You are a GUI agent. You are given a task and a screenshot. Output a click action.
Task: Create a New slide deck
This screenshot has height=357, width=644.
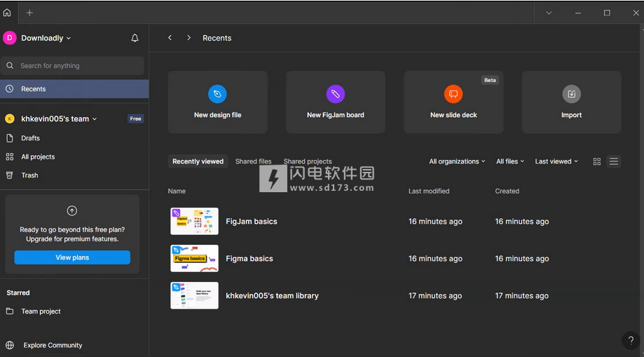tap(453, 102)
